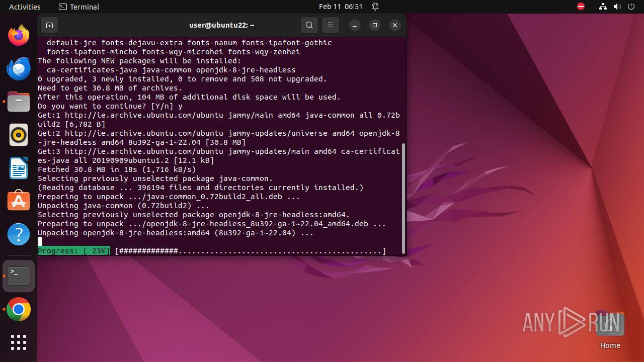Open network status icon in tray
The width and height of the screenshot is (644, 362).
pyautogui.click(x=603, y=7)
